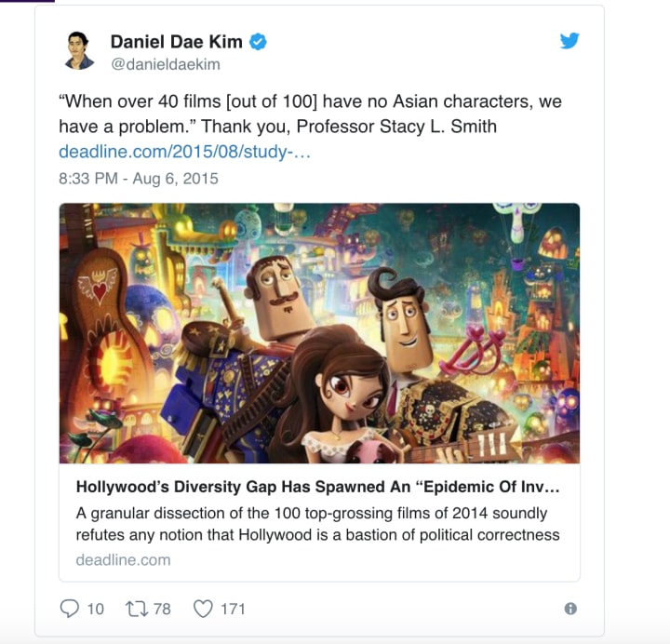Open Daniel Dae Kim's profile avatar
670x644 pixels.
click(x=79, y=51)
